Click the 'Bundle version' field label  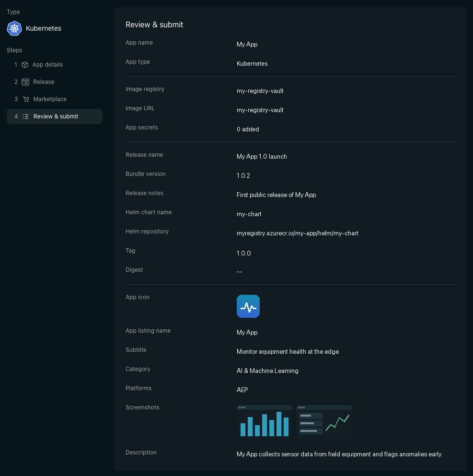[x=146, y=174]
